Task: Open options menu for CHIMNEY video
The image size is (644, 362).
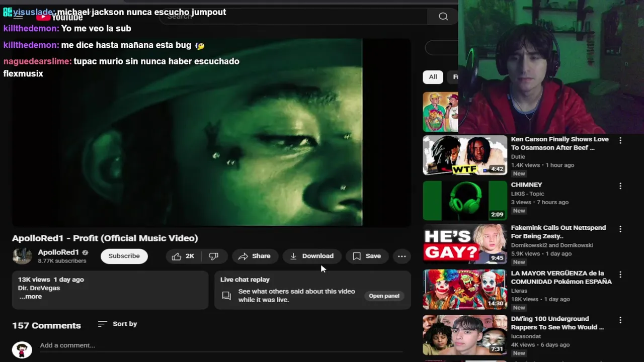Action: point(620,186)
